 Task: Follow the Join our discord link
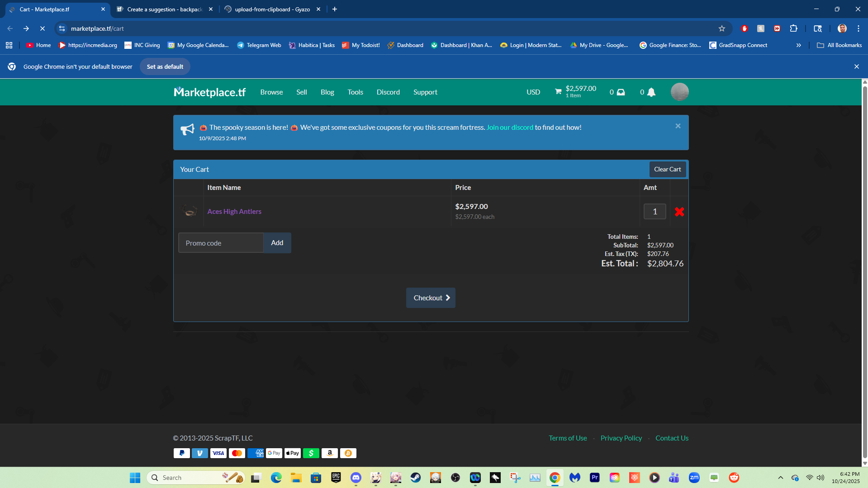click(510, 128)
